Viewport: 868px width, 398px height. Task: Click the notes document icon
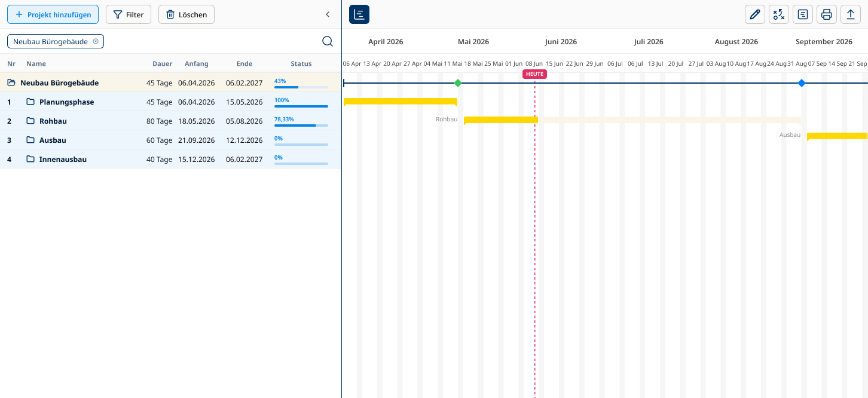803,14
